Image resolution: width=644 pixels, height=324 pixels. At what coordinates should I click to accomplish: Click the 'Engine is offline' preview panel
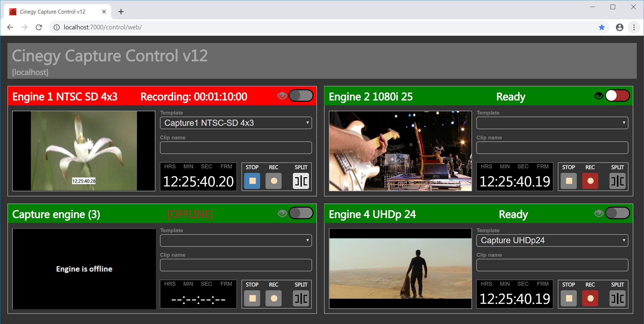coord(84,269)
